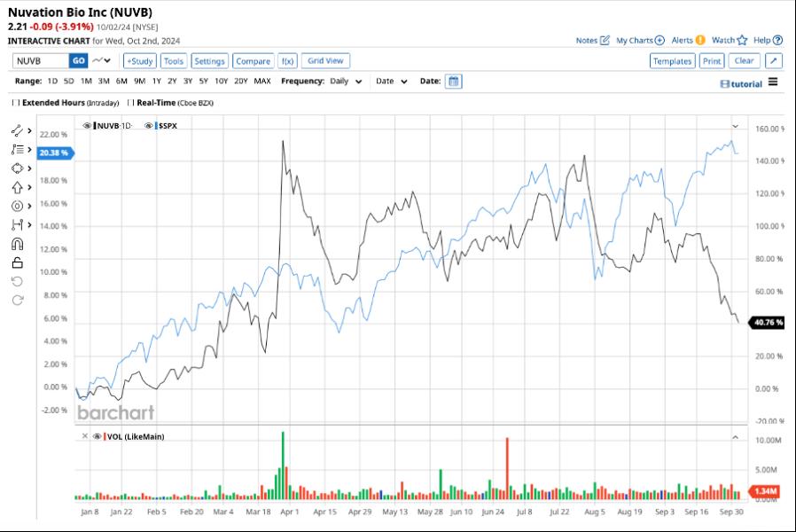This screenshot has width=796, height=532.
Task: Enable the Real-Time checkbox
Action: (x=130, y=103)
